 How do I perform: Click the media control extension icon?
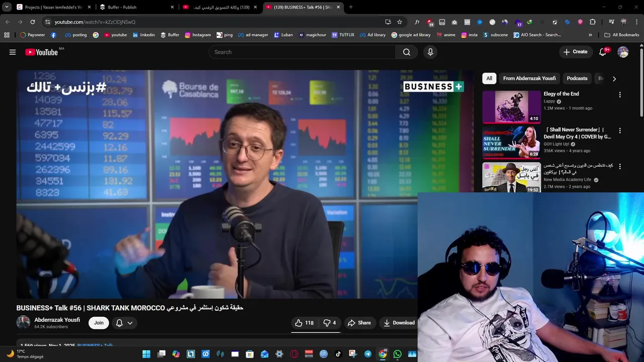(611, 22)
